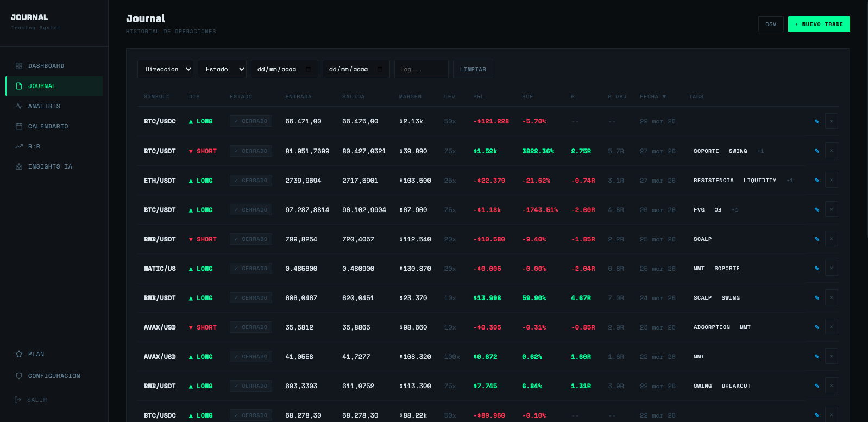Click the Salir logout icon
This screenshot has height=422, width=868.
(18, 400)
